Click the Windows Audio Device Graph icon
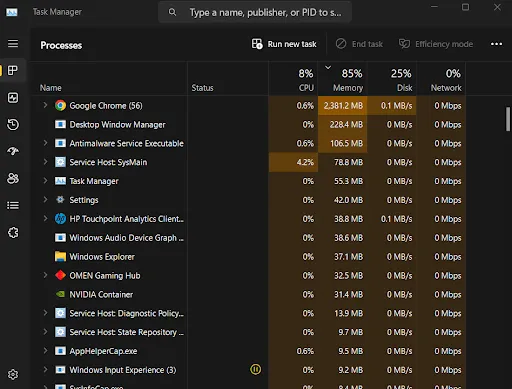Screen dimensions: 512x389 click(60, 238)
